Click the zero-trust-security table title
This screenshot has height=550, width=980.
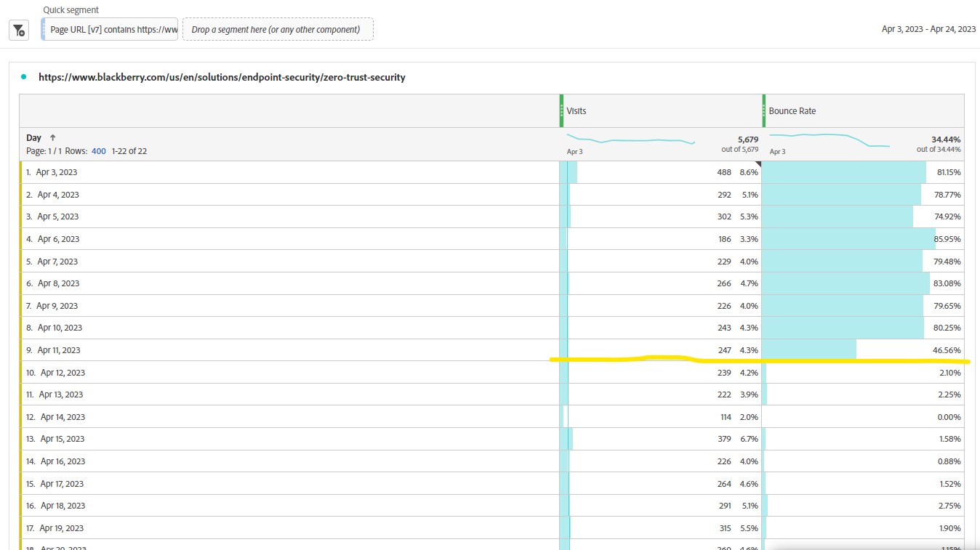pos(222,77)
